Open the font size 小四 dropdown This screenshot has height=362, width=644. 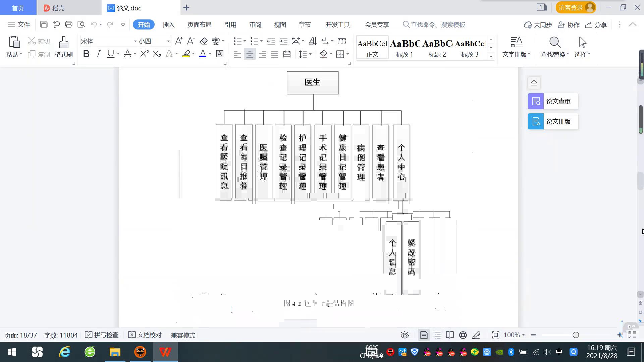[168, 41]
